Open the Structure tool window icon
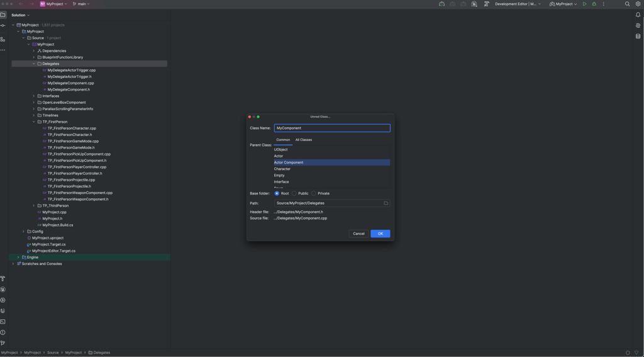Viewport: 644px width, 357px height. (x=3, y=39)
